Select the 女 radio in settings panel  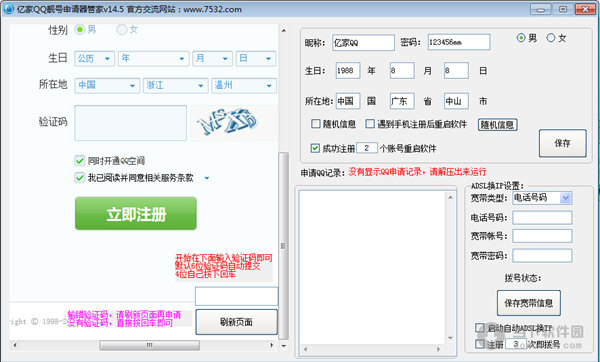pyautogui.click(x=551, y=38)
